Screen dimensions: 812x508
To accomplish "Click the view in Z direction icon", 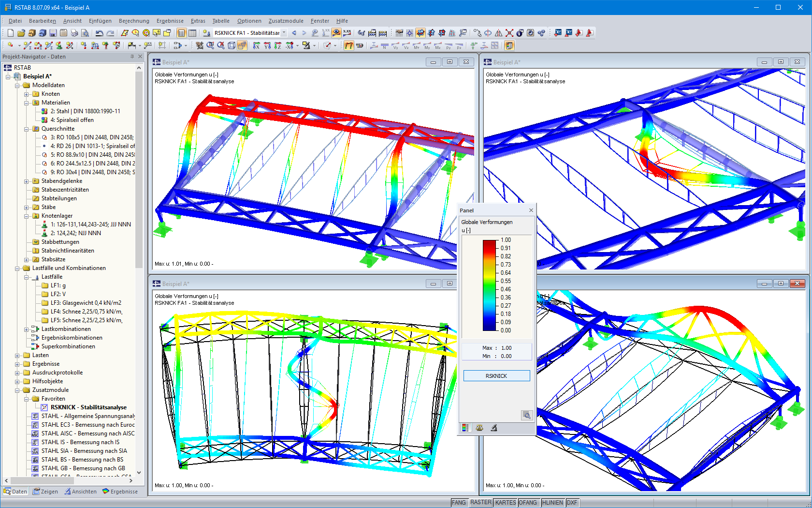I will pos(277,45).
